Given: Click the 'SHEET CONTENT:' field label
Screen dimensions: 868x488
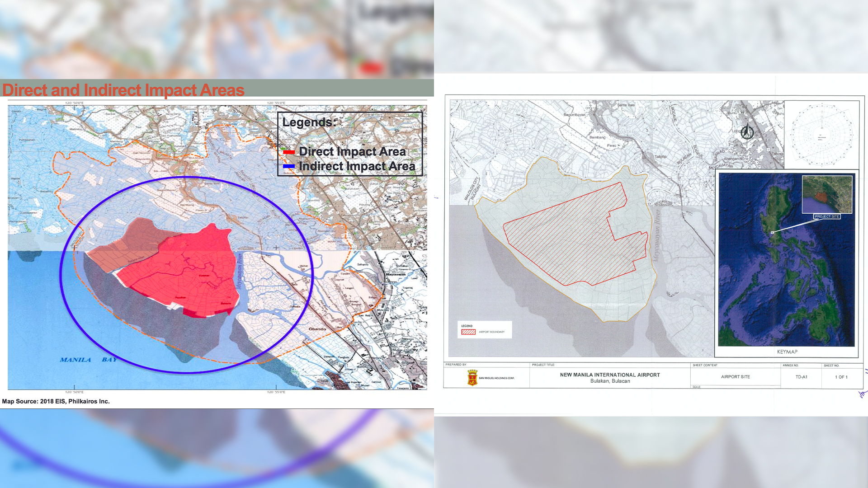Looking at the screenshot, I should pos(705,365).
